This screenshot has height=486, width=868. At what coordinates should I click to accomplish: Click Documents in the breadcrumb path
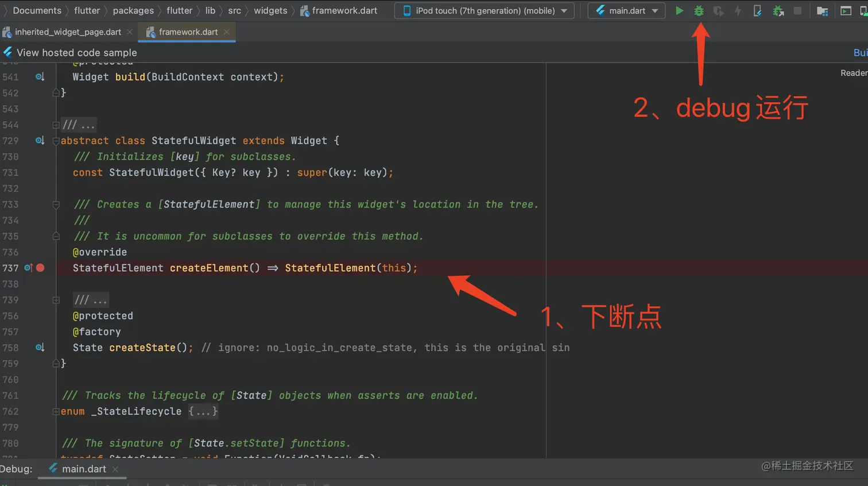tap(37, 10)
